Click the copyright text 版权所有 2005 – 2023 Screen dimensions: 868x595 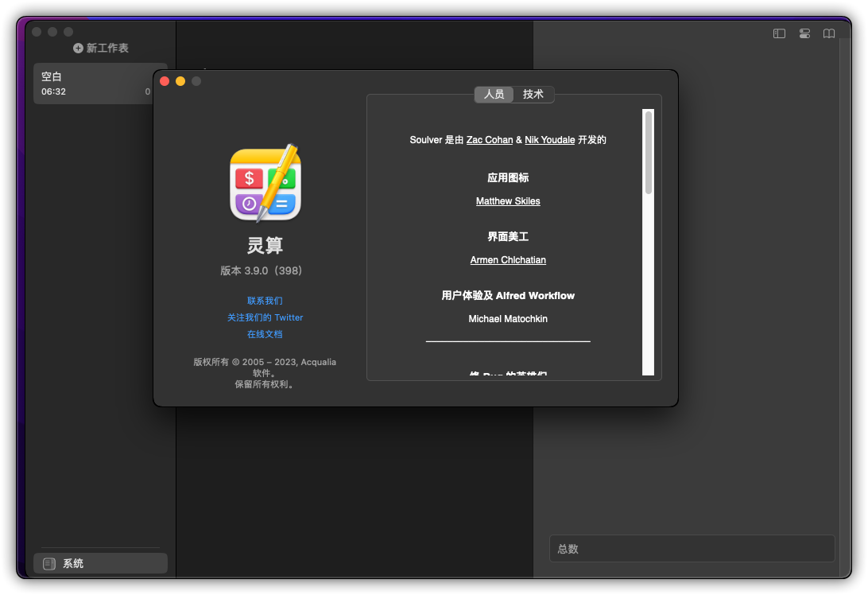click(x=265, y=373)
